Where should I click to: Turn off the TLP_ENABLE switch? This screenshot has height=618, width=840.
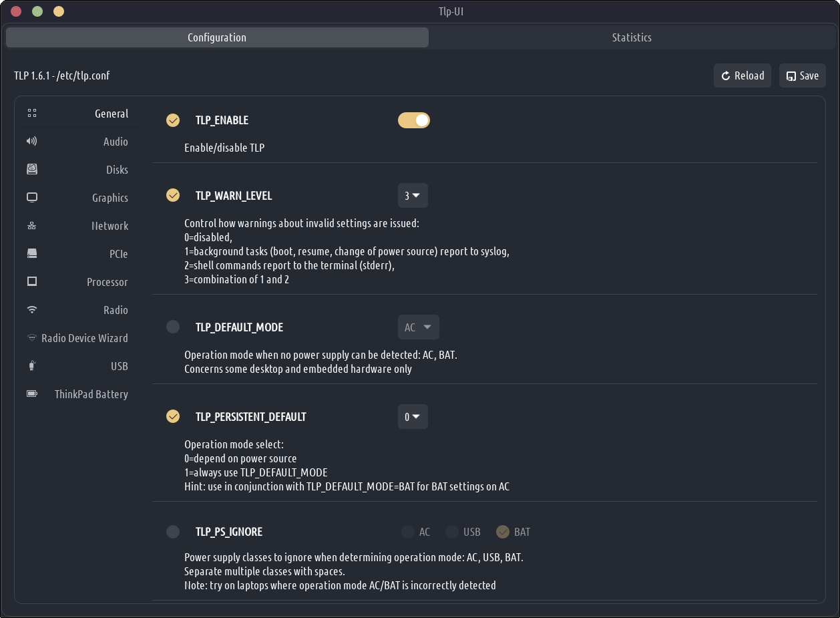[x=413, y=120]
